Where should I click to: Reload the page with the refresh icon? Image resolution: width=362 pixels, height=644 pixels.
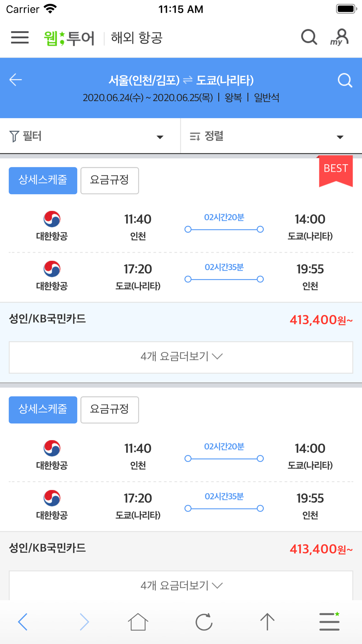[204, 622]
